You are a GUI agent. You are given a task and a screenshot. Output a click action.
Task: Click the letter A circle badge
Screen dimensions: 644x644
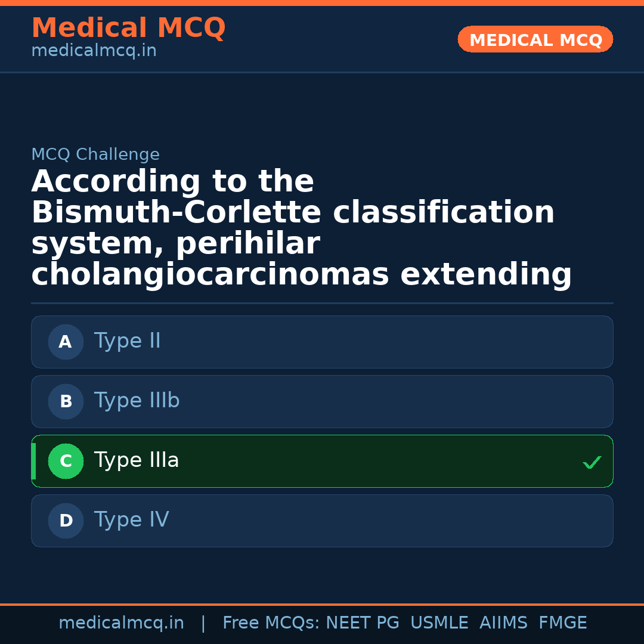point(66,342)
